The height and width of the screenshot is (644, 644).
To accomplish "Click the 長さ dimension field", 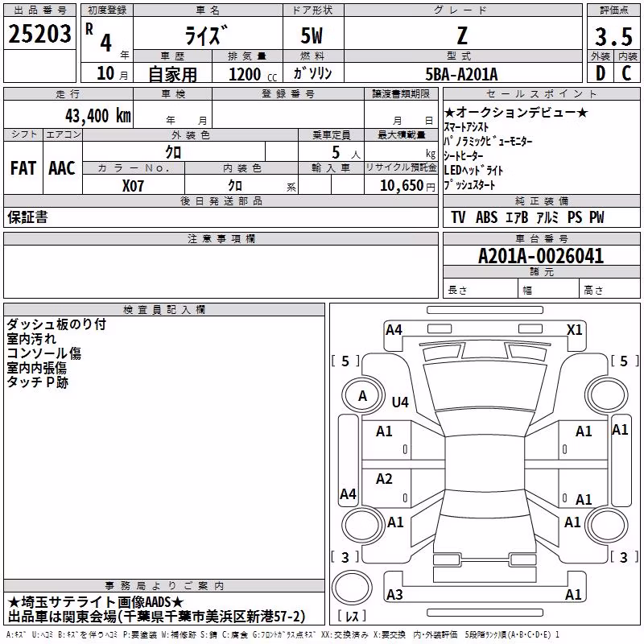I will click(480, 290).
